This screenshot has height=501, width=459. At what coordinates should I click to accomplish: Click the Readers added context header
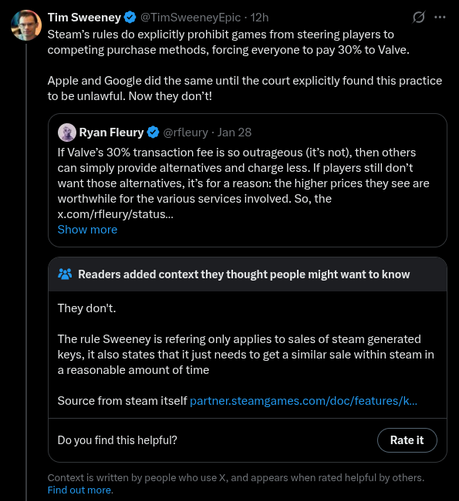[x=244, y=274]
